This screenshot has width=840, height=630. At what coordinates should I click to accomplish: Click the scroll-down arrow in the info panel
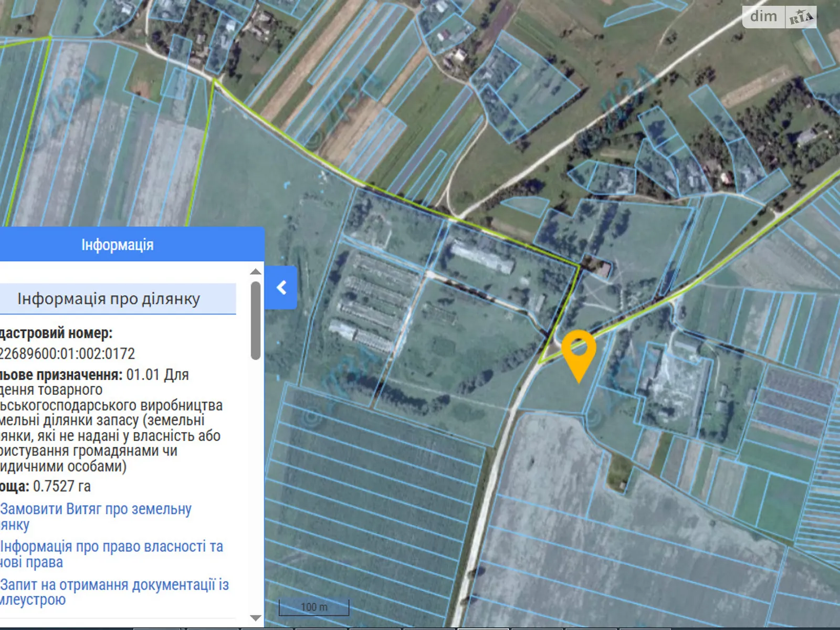tap(256, 618)
